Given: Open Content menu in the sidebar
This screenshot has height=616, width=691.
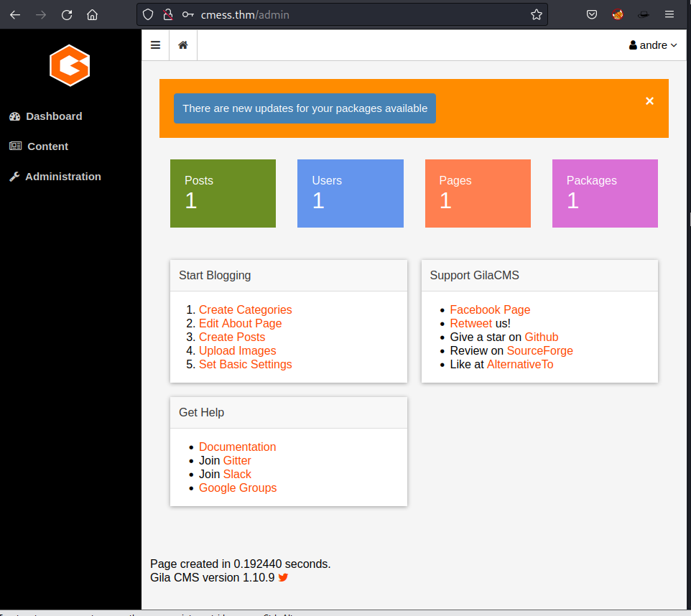Looking at the screenshot, I should point(47,146).
